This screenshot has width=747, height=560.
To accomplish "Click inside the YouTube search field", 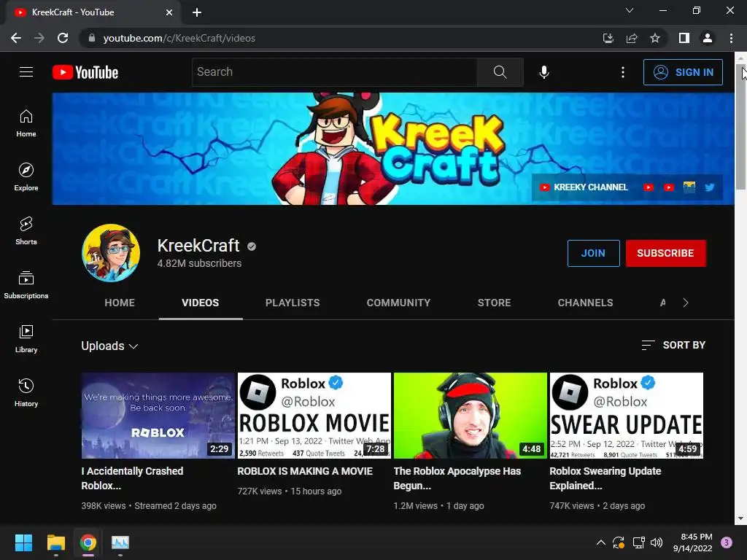I will pyautogui.click(x=334, y=72).
